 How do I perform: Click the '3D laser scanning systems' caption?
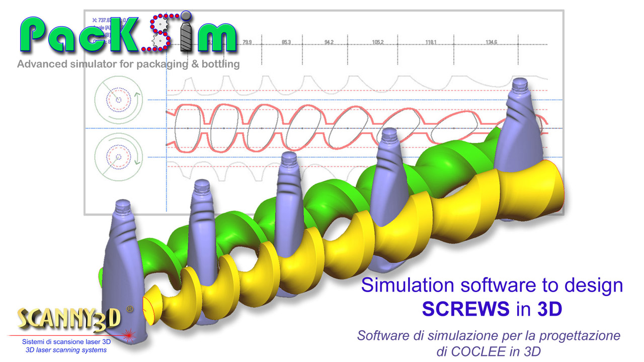point(66,350)
